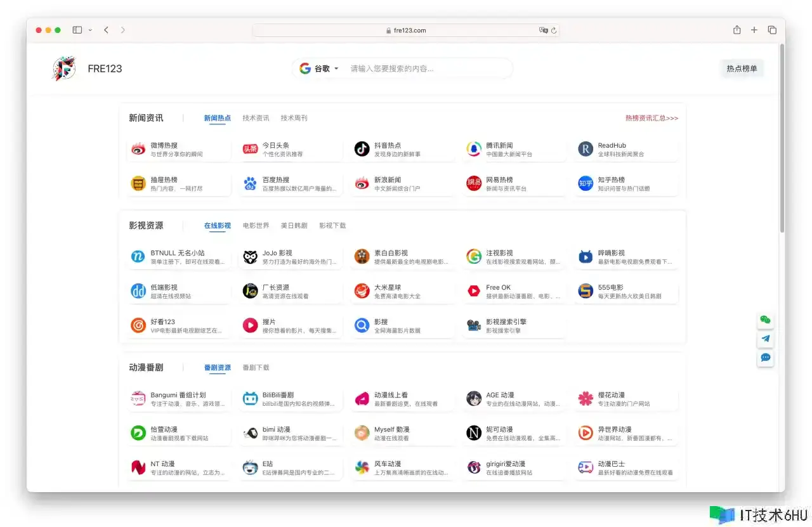Click the search input field
Screen dimensions: 812x527
(x=425, y=68)
